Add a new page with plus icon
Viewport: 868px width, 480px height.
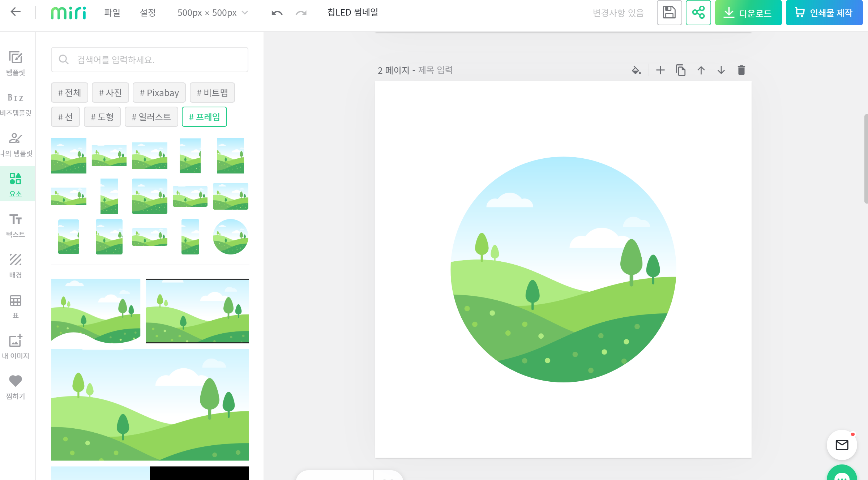(x=660, y=70)
